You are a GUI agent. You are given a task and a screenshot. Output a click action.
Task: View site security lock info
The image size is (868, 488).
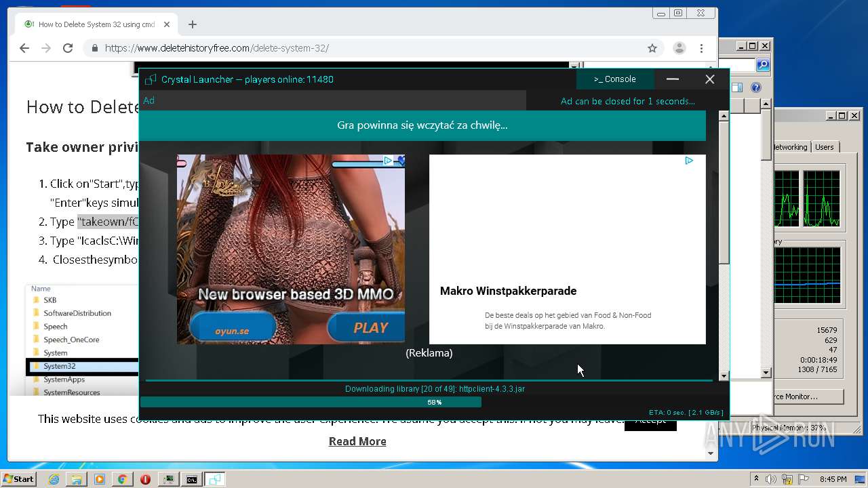[x=94, y=48]
